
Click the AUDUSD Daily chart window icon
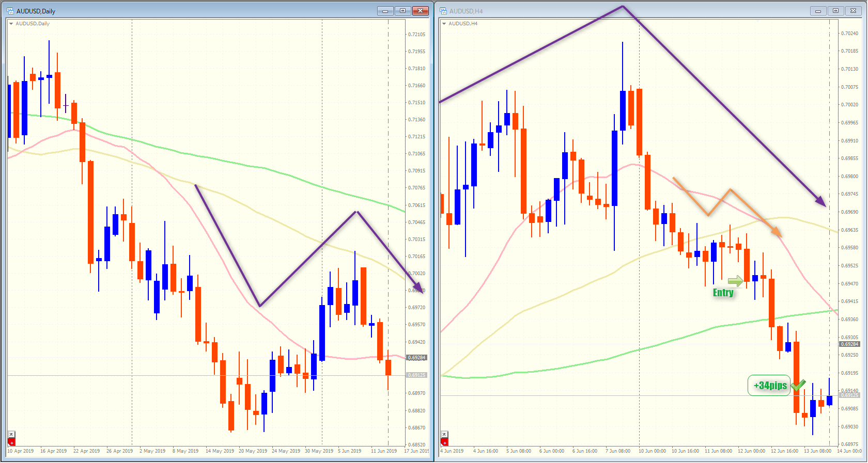10,11
